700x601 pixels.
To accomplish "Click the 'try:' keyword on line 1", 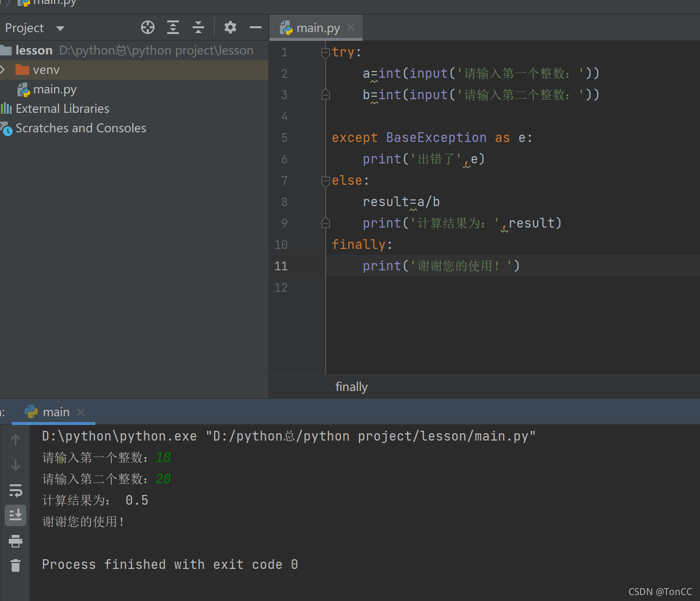I will click(x=347, y=53).
